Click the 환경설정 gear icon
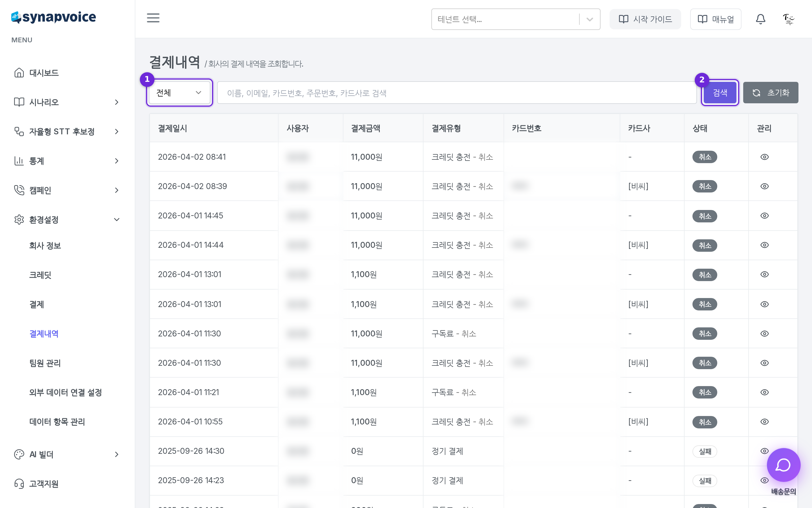Image resolution: width=812 pixels, height=508 pixels. coord(19,219)
